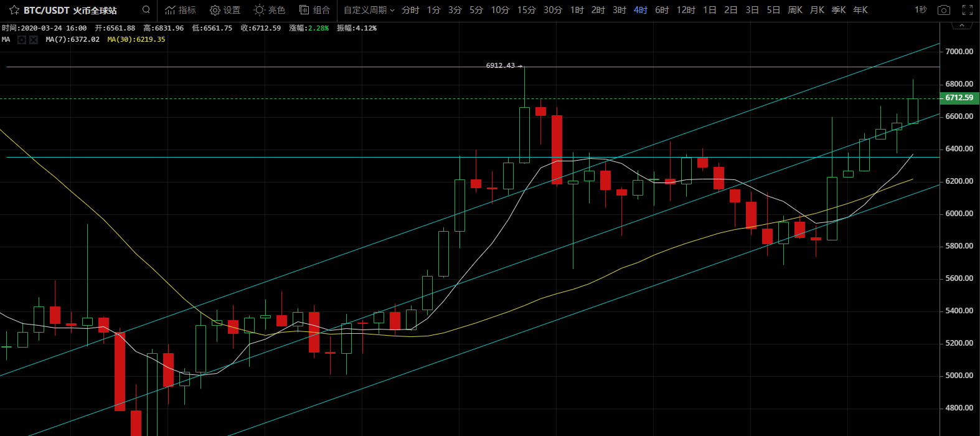The width and height of the screenshot is (980, 436).
Task: Switch to the 3分 interval
Action: click(455, 10)
